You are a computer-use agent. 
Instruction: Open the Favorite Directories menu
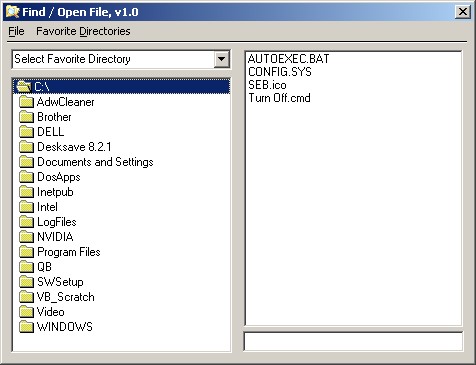pyautogui.click(x=83, y=31)
